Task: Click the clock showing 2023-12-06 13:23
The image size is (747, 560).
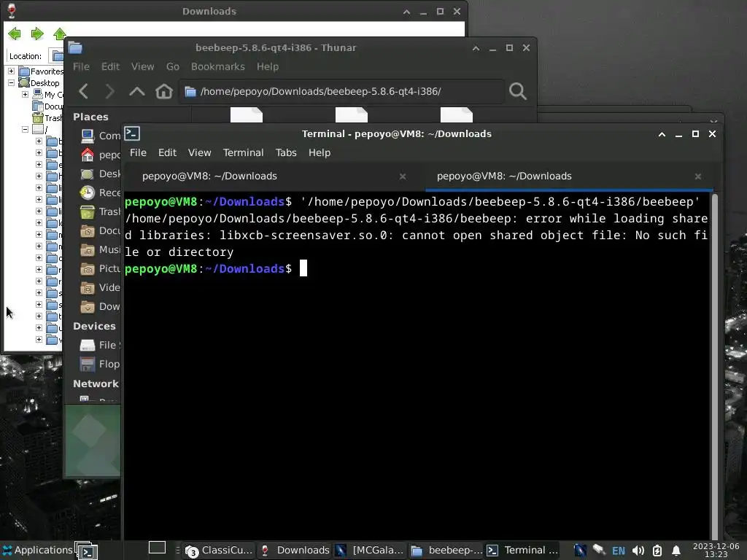Action: [716, 551]
